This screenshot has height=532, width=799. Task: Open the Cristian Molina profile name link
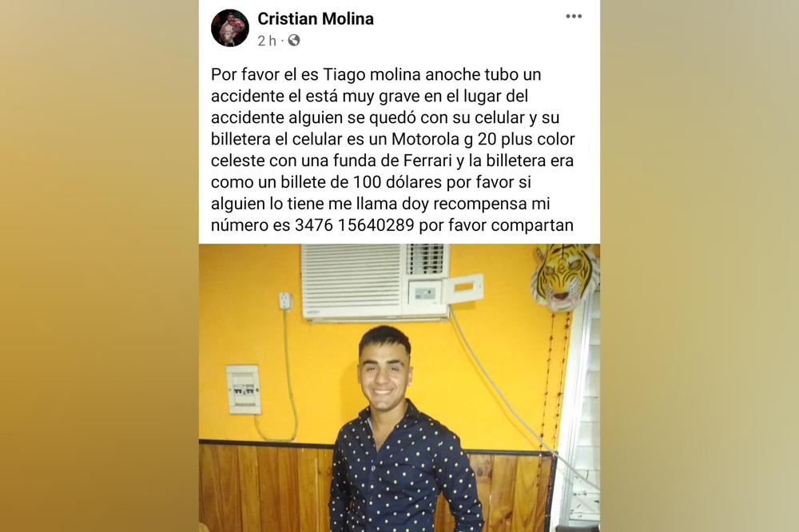(x=316, y=19)
